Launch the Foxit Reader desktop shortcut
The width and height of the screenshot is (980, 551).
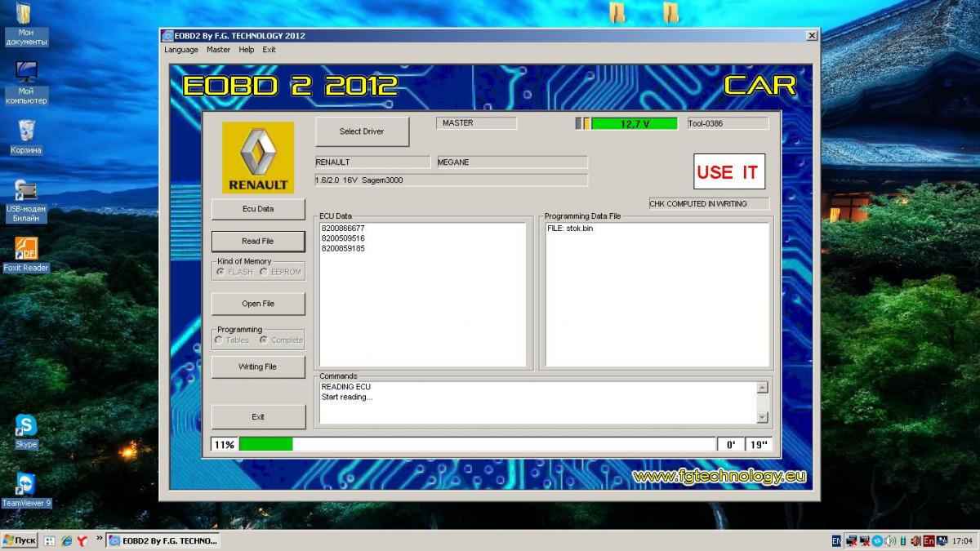pos(26,254)
